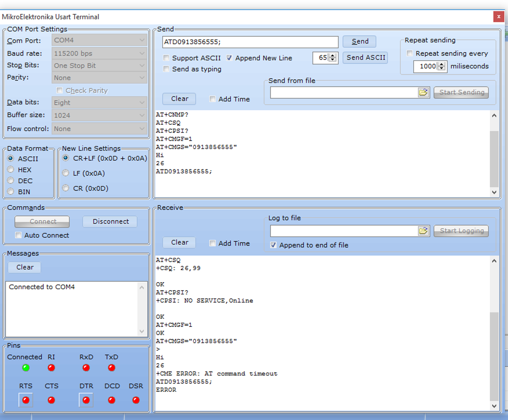Image resolution: width=508 pixels, height=420 pixels.
Task: Select HEX data format
Action: [11, 170]
